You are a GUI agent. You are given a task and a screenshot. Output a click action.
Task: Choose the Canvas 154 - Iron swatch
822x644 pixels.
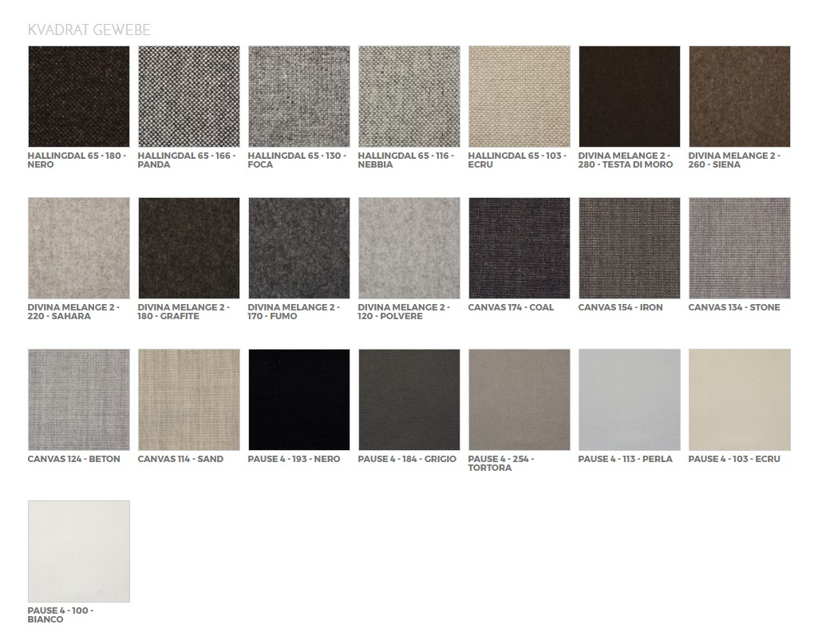coord(629,247)
